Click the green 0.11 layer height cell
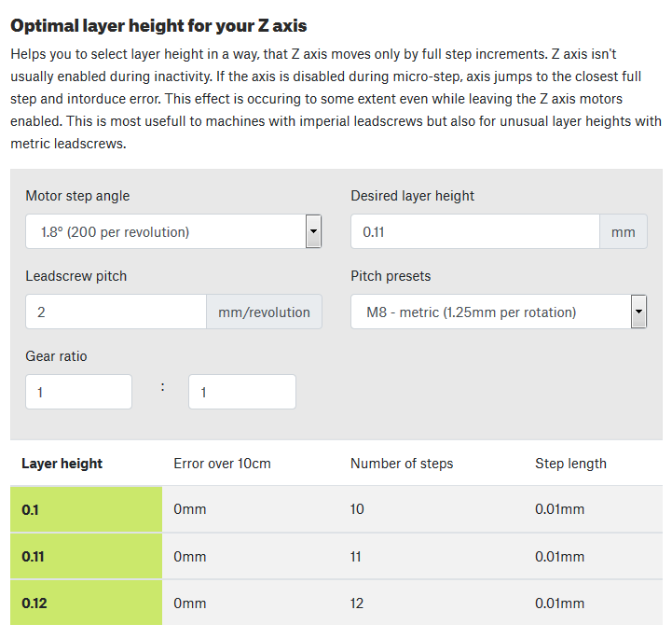 coord(86,557)
